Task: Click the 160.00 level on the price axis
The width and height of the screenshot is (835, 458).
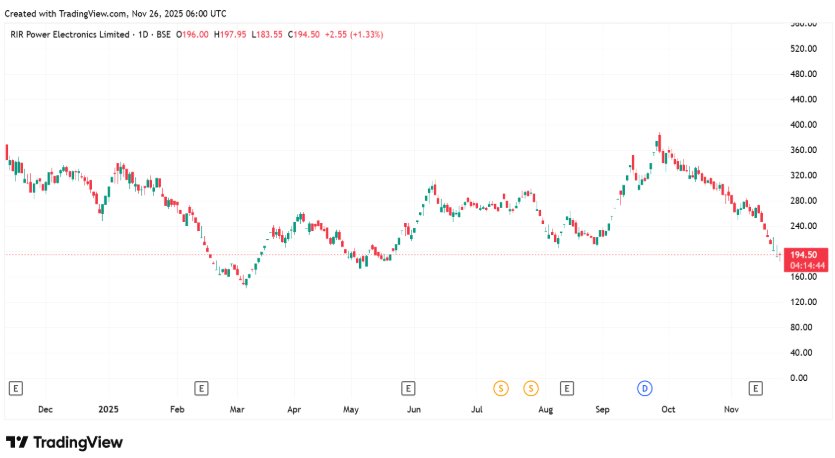Action: point(804,277)
